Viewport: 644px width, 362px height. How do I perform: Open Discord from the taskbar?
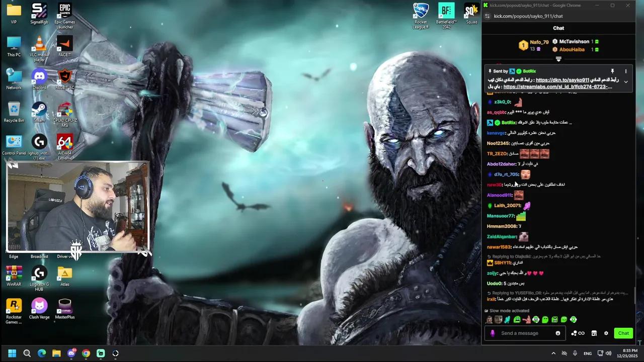(x=71, y=353)
